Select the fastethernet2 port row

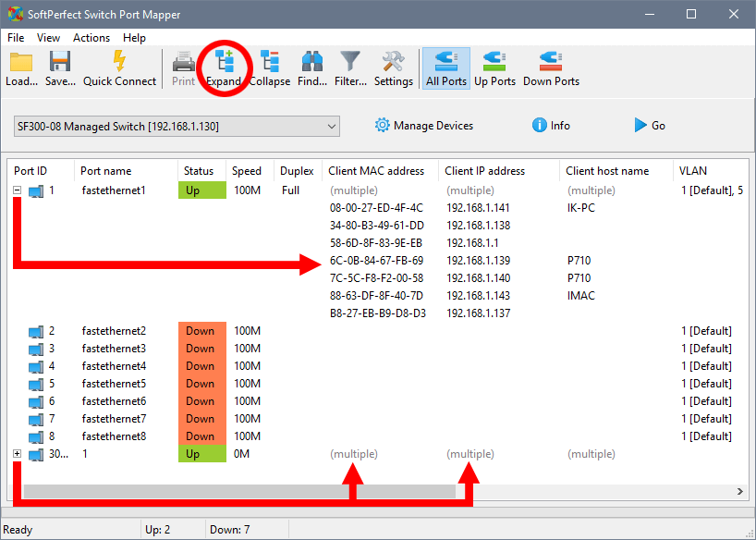[379, 331]
